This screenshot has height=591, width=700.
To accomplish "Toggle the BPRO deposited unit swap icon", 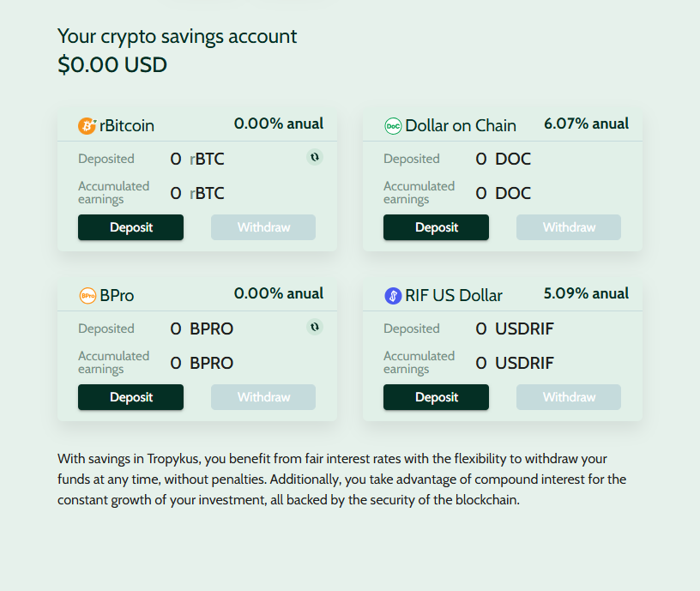I will pos(315,327).
